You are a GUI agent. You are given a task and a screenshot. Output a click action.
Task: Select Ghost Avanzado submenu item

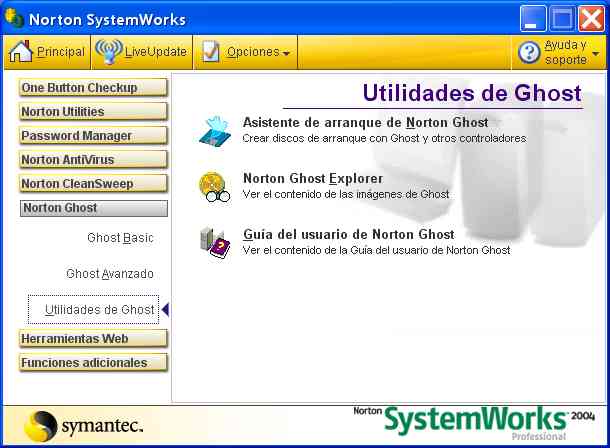110,274
